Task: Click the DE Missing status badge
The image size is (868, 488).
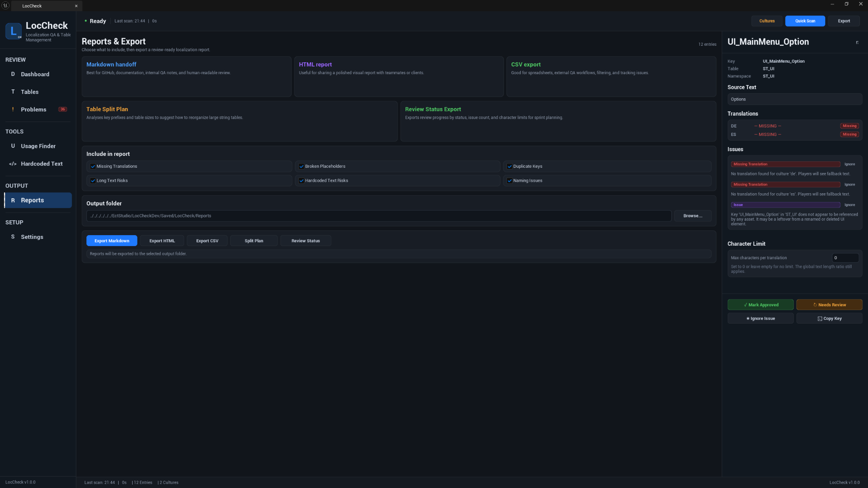Action: (849, 126)
